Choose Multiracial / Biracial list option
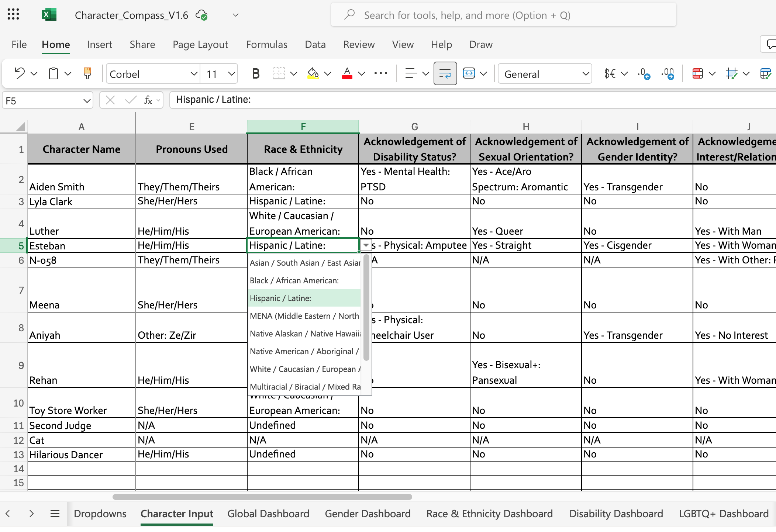 coord(304,387)
